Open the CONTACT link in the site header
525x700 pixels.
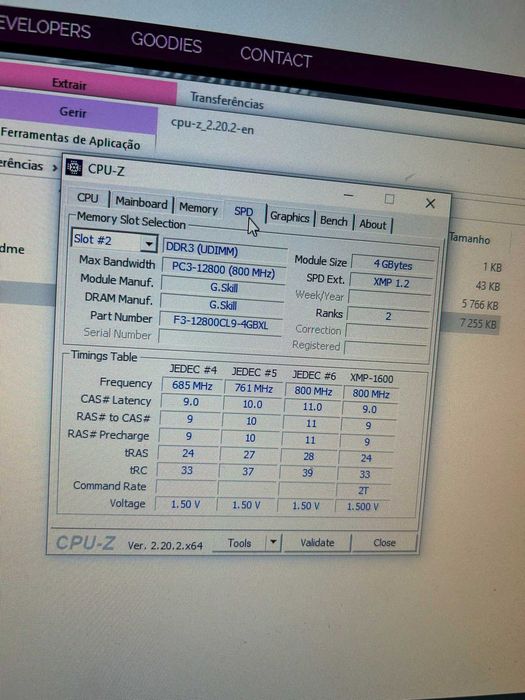[275, 57]
